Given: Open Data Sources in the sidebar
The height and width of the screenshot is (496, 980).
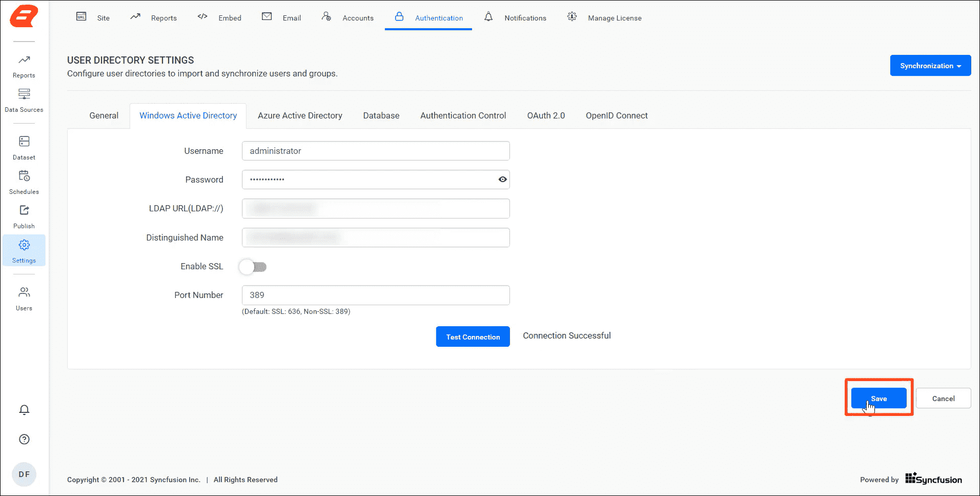Looking at the screenshot, I should [x=24, y=101].
